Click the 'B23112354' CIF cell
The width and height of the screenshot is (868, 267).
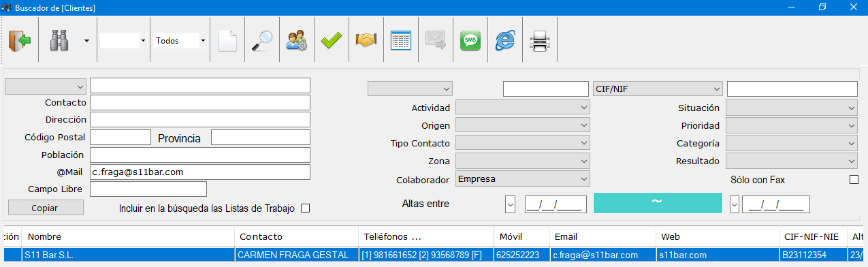coord(814,255)
